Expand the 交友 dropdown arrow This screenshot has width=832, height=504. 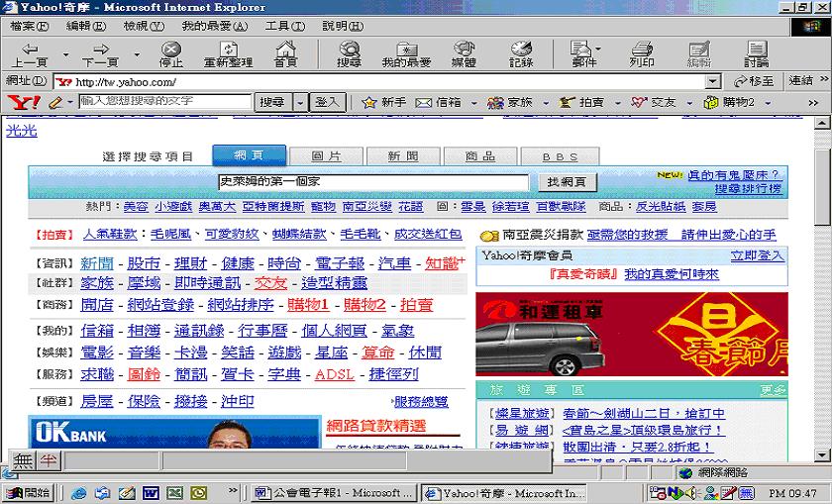coord(689,102)
